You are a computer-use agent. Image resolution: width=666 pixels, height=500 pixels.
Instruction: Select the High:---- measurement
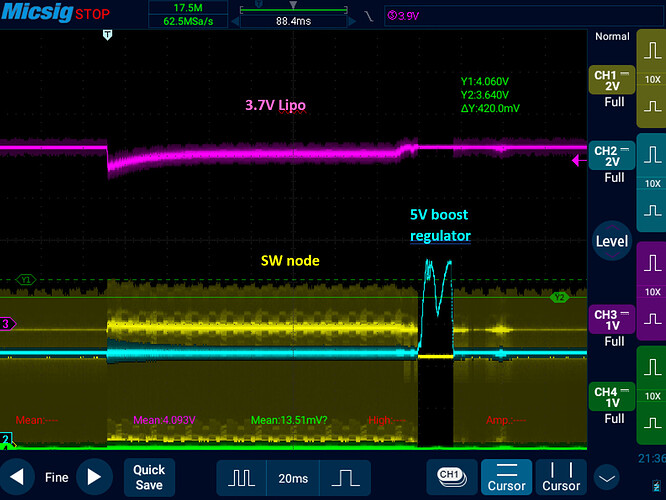pos(387,420)
